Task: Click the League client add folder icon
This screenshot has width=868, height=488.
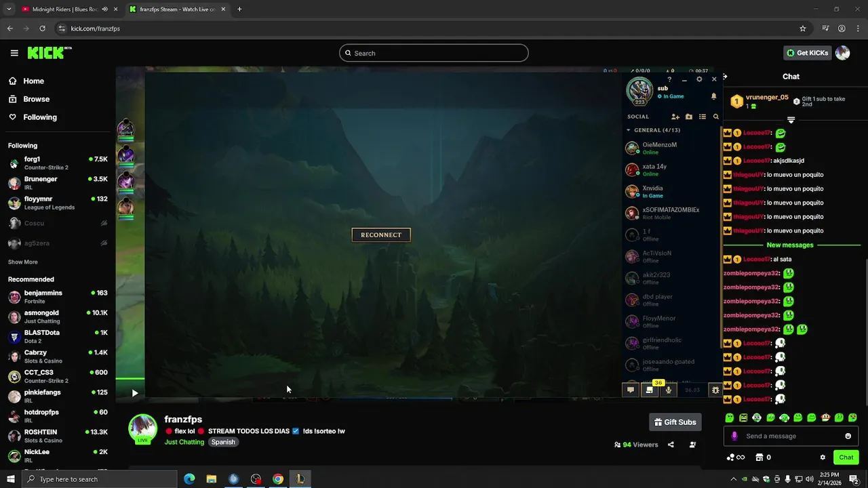Action: [x=689, y=117]
